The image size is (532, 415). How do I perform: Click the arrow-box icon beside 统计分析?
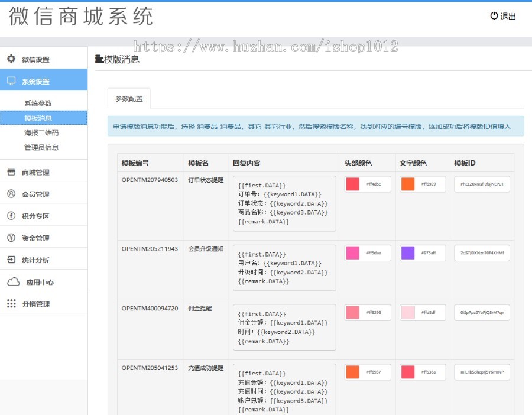[x=11, y=260]
